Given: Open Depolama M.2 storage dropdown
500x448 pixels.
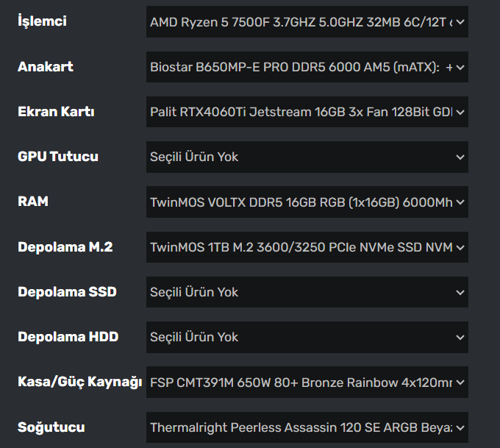Looking at the screenshot, I should pyautogui.click(x=301, y=247).
